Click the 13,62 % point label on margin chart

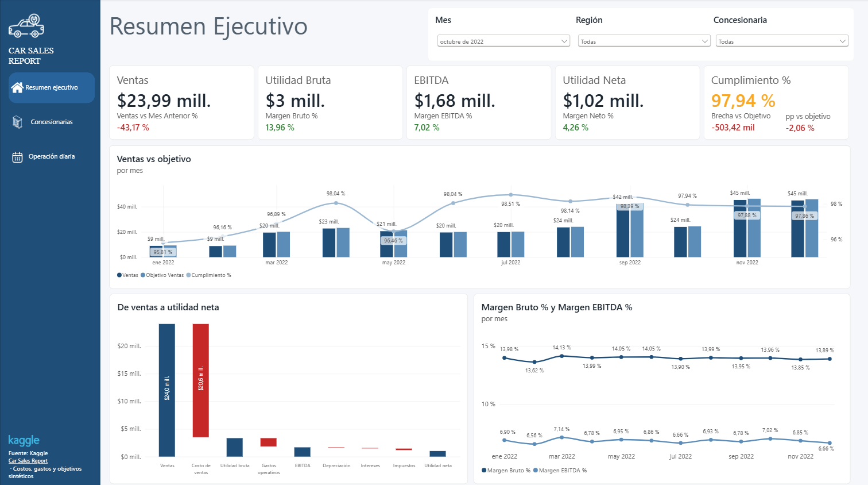(x=534, y=371)
